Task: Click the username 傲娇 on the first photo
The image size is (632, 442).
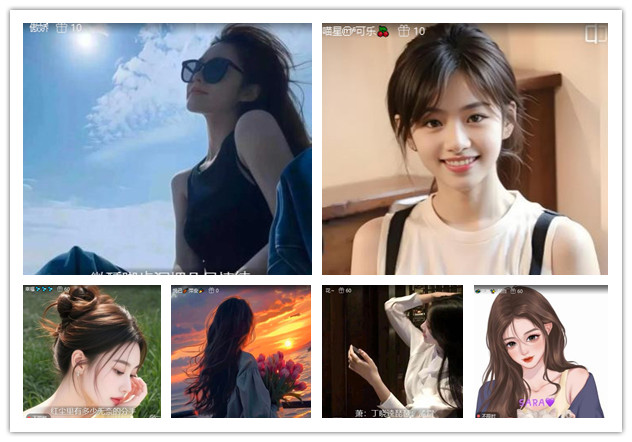Action: click(x=39, y=30)
